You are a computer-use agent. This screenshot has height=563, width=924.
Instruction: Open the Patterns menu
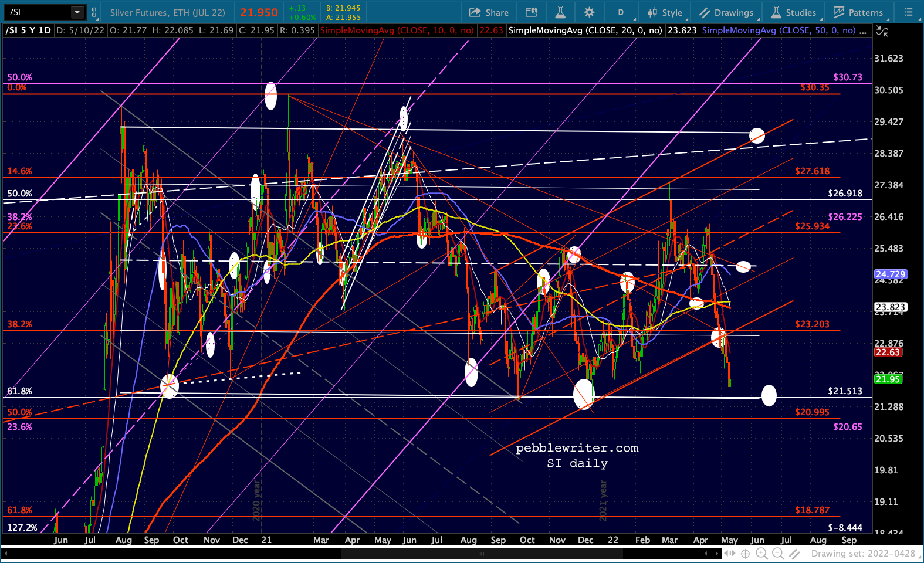point(858,12)
